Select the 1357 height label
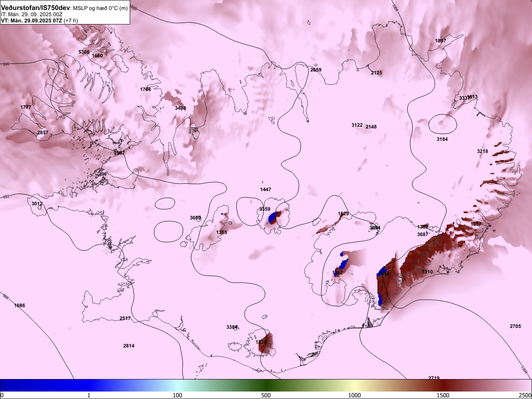This screenshot has width=532, height=399. (x=476, y=224)
